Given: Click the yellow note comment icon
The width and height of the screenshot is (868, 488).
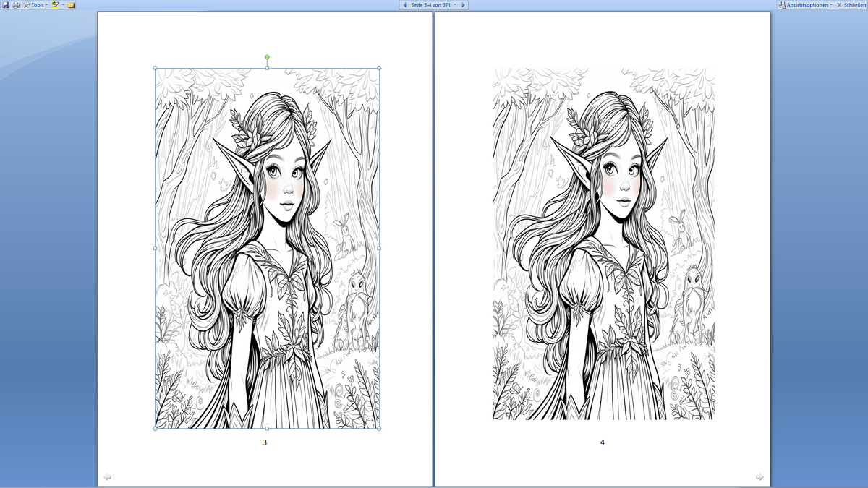Looking at the screenshot, I should point(72,4).
